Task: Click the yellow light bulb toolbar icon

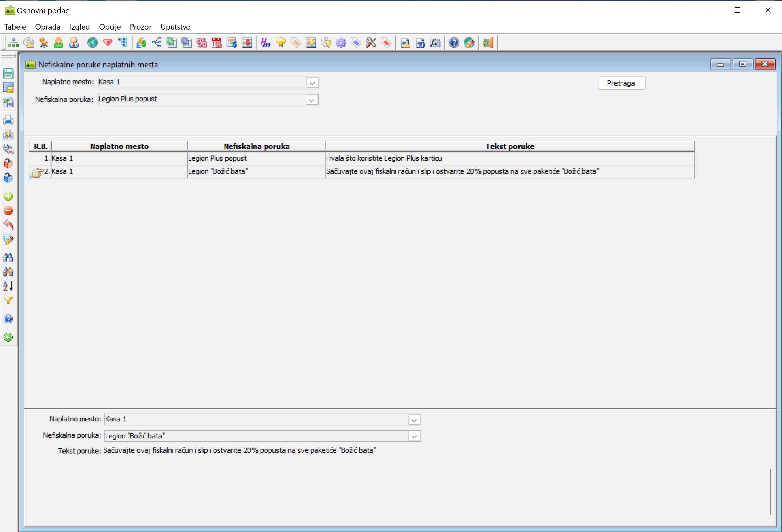Action: 281,43
